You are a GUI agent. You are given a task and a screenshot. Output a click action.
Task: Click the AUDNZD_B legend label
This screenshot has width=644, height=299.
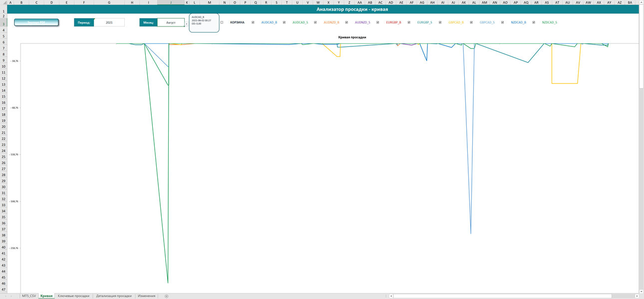(331, 22)
